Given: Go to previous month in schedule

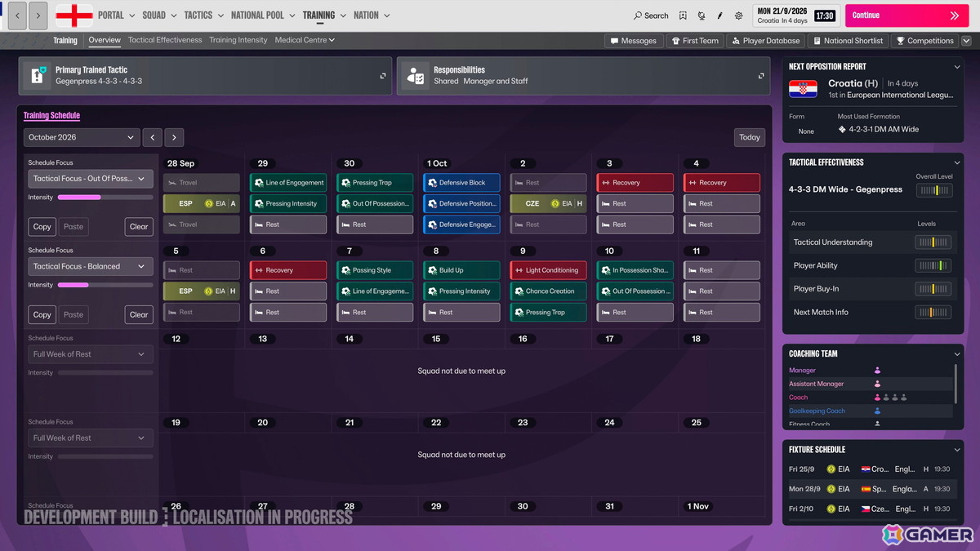Looking at the screenshot, I should tap(153, 137).
